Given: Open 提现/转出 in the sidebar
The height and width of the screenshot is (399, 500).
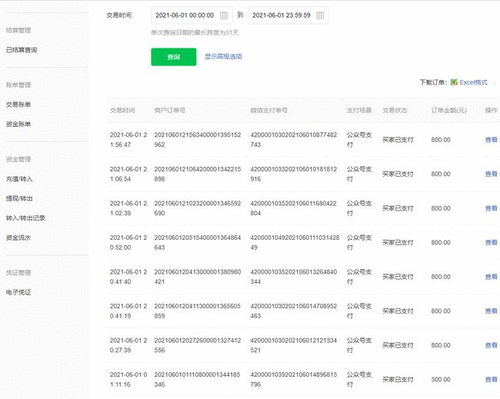Looking at the screenshot, I should (19, 198).
